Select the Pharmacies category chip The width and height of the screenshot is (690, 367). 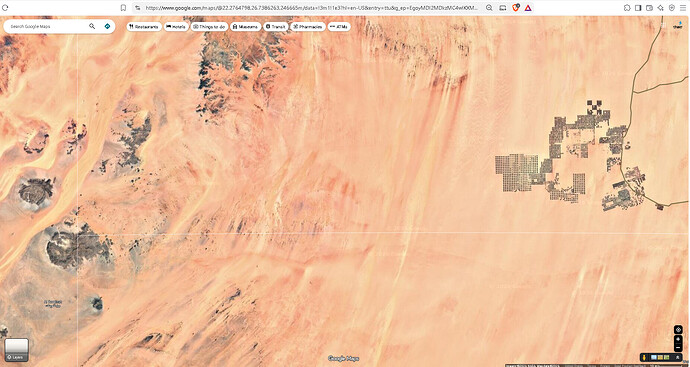[x=308, y=27]
